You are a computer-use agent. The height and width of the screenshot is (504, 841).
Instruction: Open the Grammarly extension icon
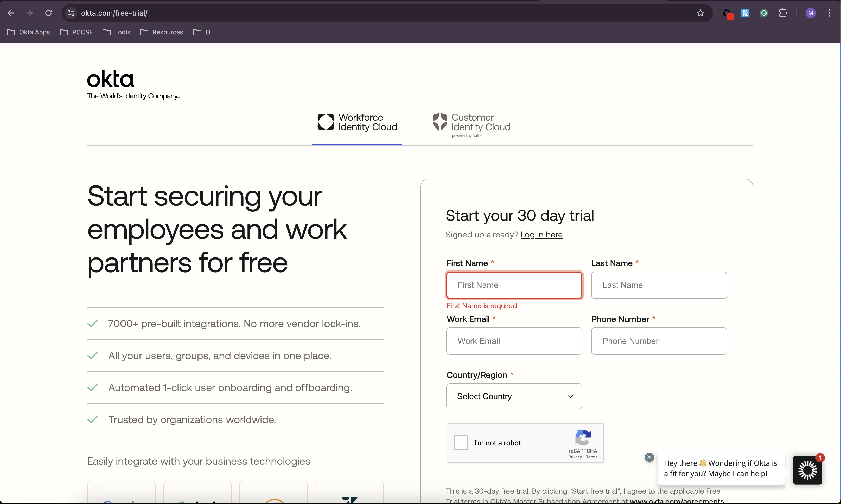click(x=763, y=13)
